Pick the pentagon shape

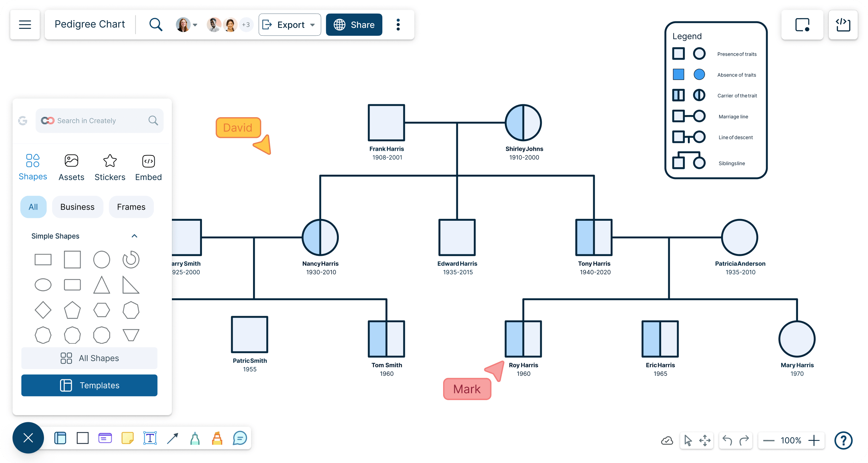pyautogui.click(x=72, y=310)
